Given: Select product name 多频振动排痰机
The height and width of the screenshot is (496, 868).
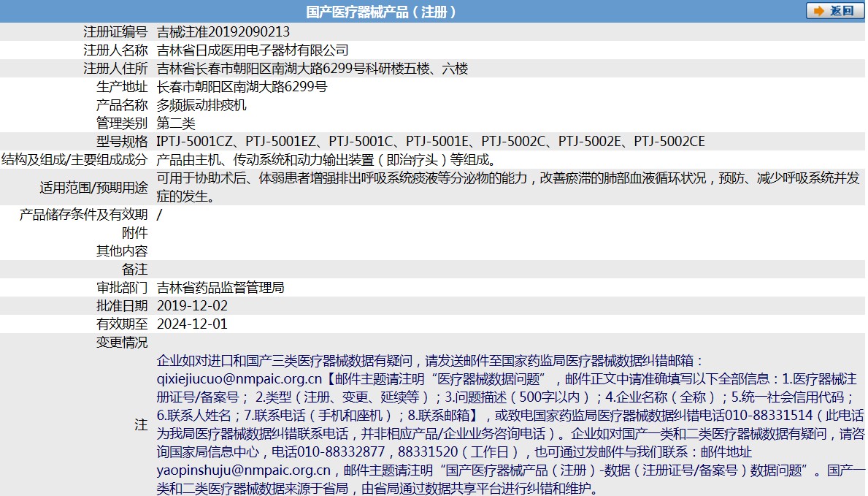Looking at the screenshot, I should [201, 105].
